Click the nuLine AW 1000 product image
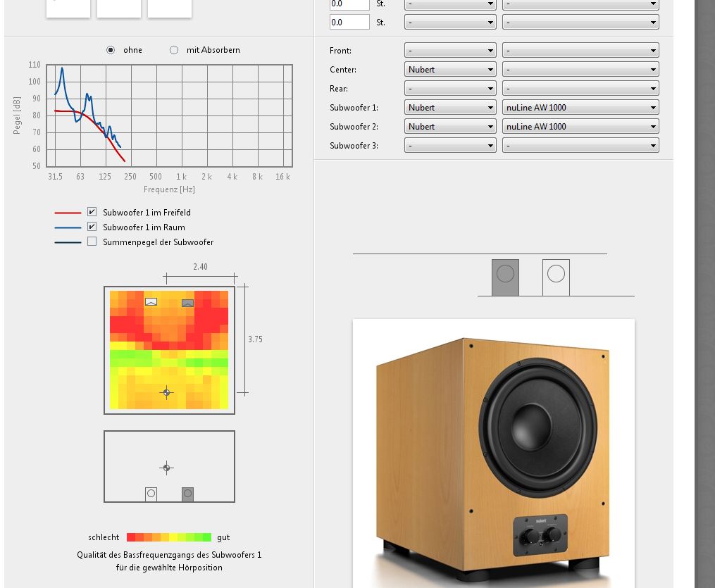The height and width of the screenshot is (588, 715). pyautogui.click(x=493, y=451)
